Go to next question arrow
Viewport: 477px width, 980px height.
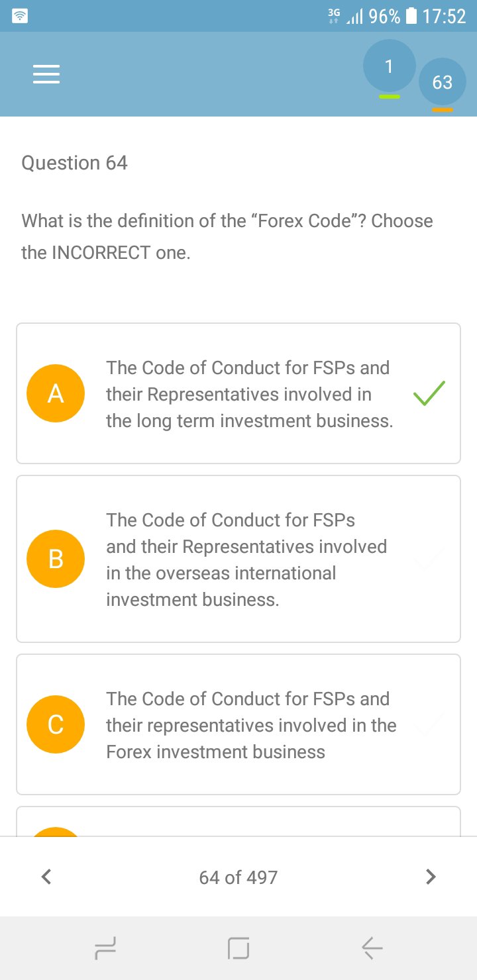pos(431,877)
